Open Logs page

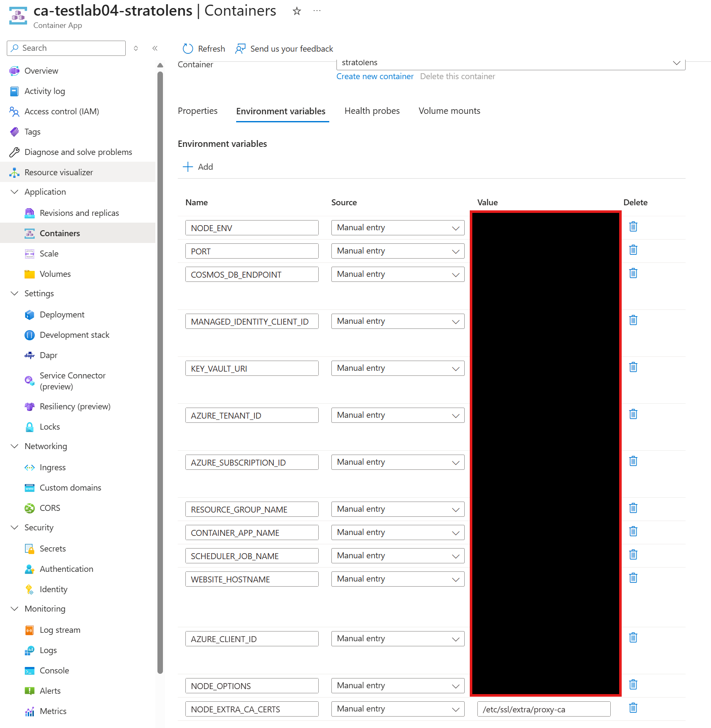[x=48, y=650]
